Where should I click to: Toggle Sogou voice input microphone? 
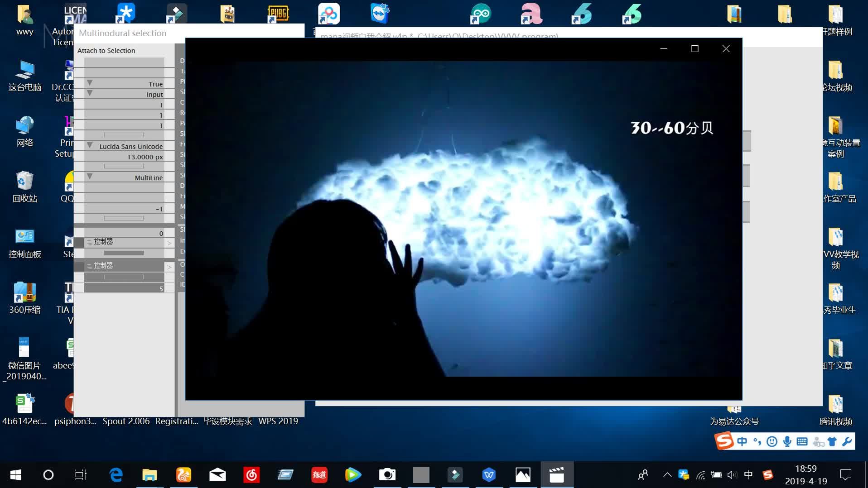point(787,441)
